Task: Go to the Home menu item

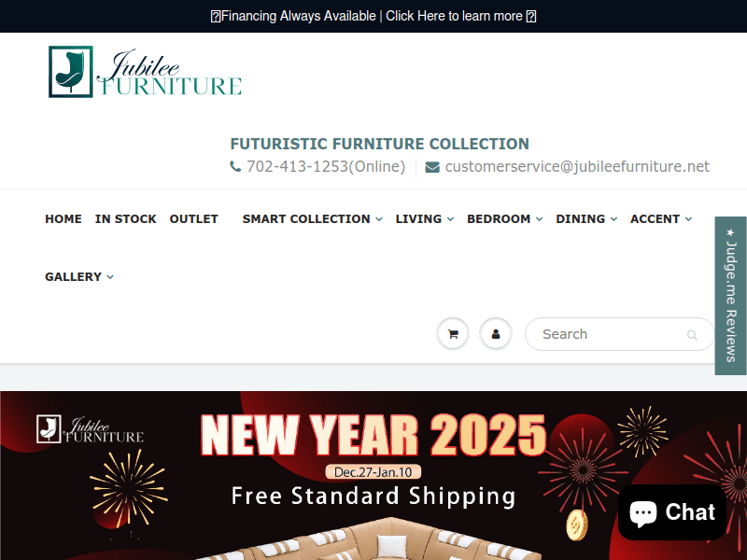Action: [x=63, y=218]
